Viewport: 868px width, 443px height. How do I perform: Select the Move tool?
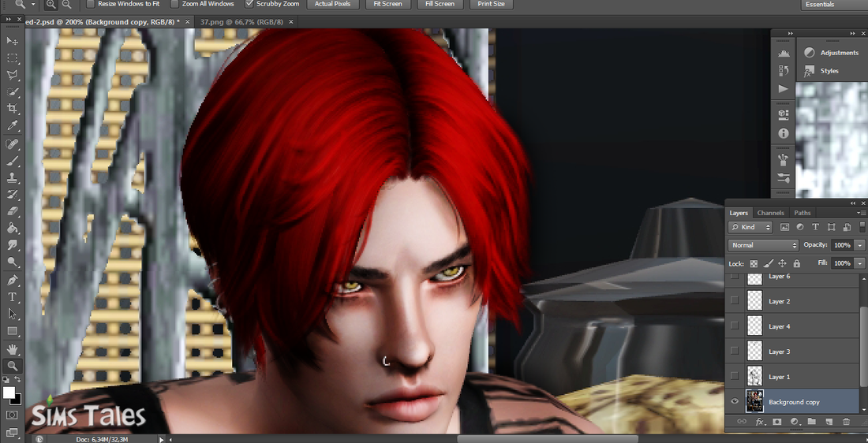[12, 41]
